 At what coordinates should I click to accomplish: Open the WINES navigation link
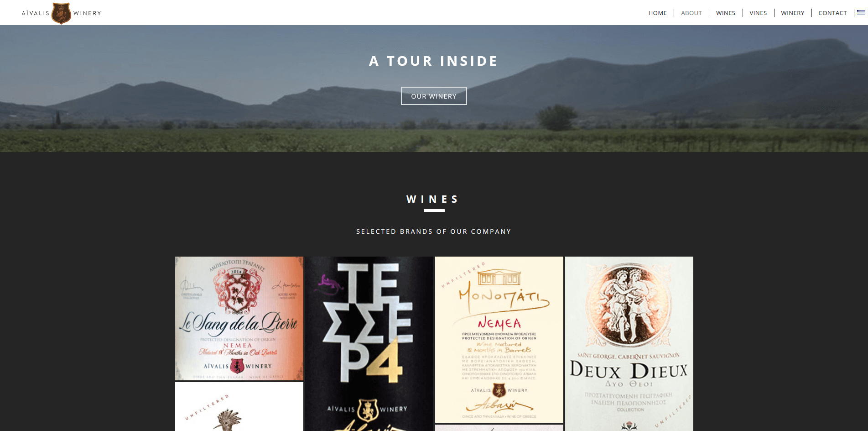click(725, 13)
